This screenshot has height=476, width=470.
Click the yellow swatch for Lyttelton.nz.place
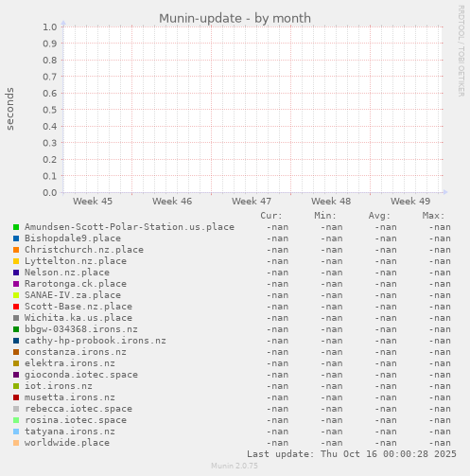16,261
